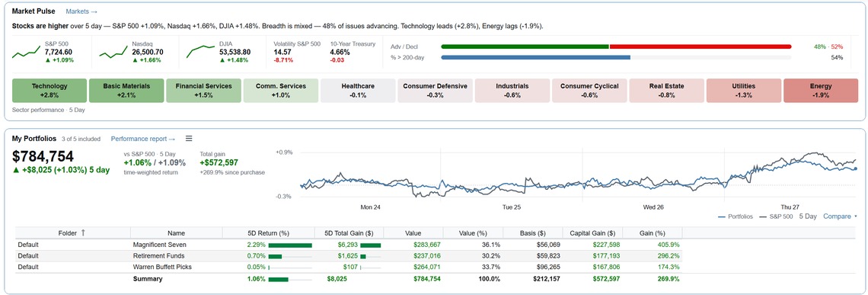
Task: Click the Adv / Decl breadth bar
Action: [616, 47]
